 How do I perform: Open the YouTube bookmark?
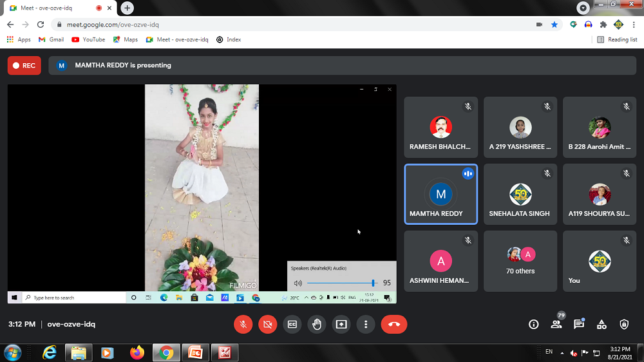click(x=88, y=39)
